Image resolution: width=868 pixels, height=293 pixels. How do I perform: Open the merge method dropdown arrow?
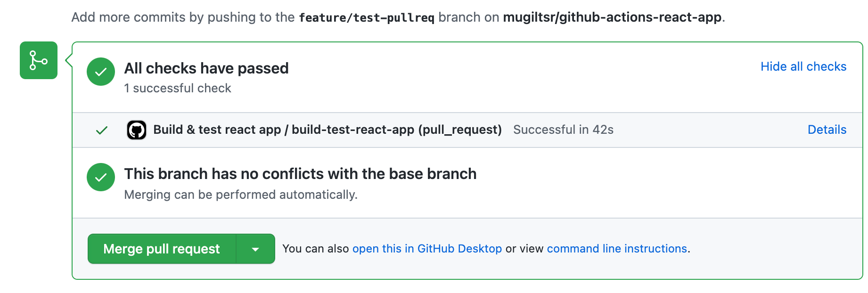255,249
